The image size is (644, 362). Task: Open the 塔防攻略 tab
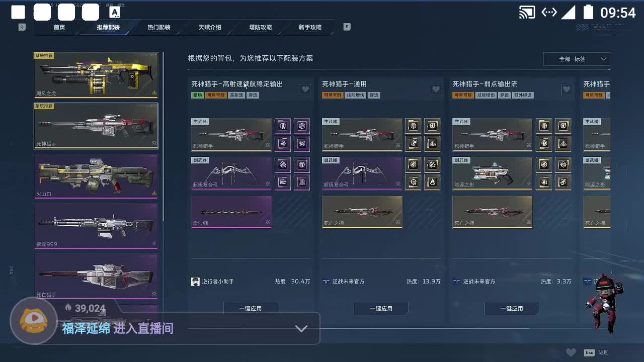click(261, 27)
